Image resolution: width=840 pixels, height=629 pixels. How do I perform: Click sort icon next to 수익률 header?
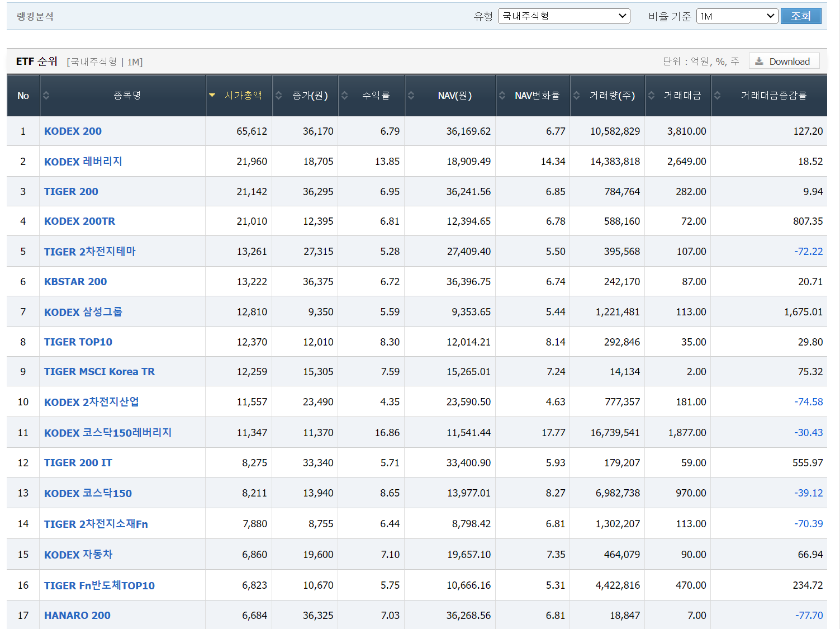click(345, 96)
